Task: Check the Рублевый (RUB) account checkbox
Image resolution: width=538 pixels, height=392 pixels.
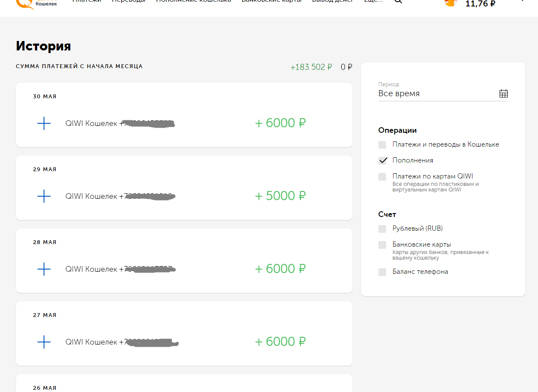Action: tap(382, 229)
